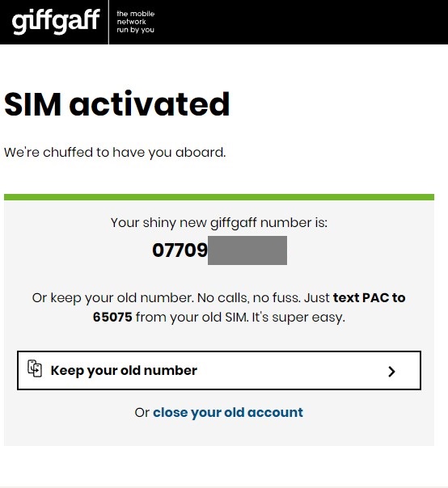Click the giffgaff logo in header
Image resolution: width=448 pixels, height=488 pixels.
tap(56, 22)
